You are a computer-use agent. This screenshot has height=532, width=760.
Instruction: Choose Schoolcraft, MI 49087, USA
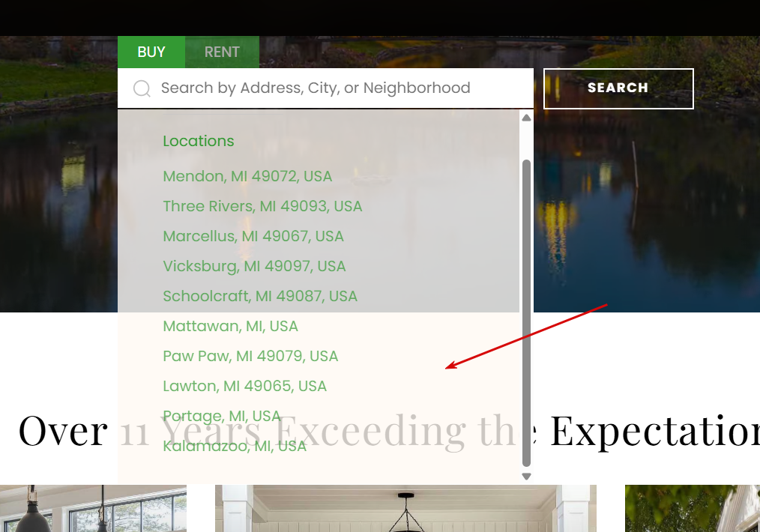(x=260, y=297)
